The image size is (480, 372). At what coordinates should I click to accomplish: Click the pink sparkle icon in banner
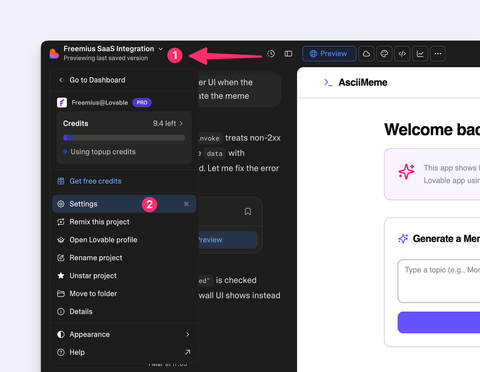(x=406, y=172)
